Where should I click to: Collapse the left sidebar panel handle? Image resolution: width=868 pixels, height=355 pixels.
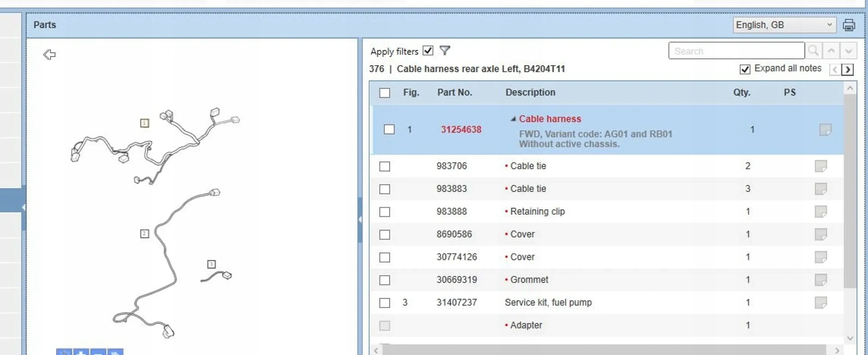[23, 208]
